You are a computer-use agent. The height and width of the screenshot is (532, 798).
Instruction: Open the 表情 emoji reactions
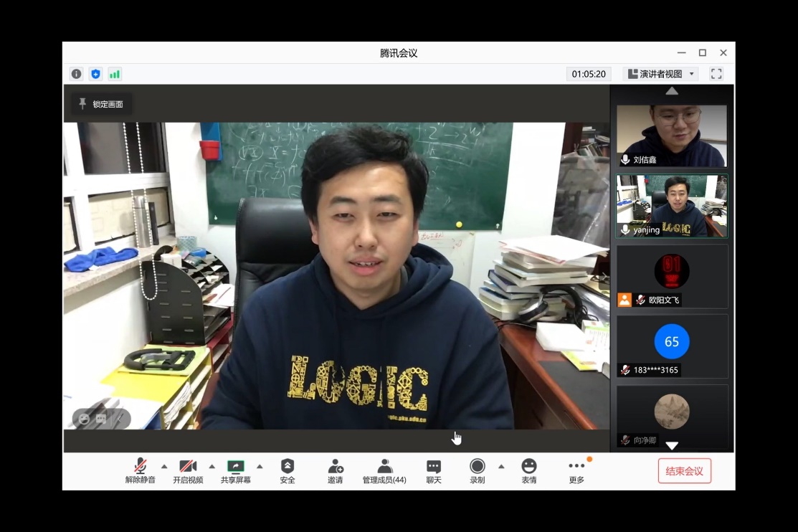pos(528,471)
